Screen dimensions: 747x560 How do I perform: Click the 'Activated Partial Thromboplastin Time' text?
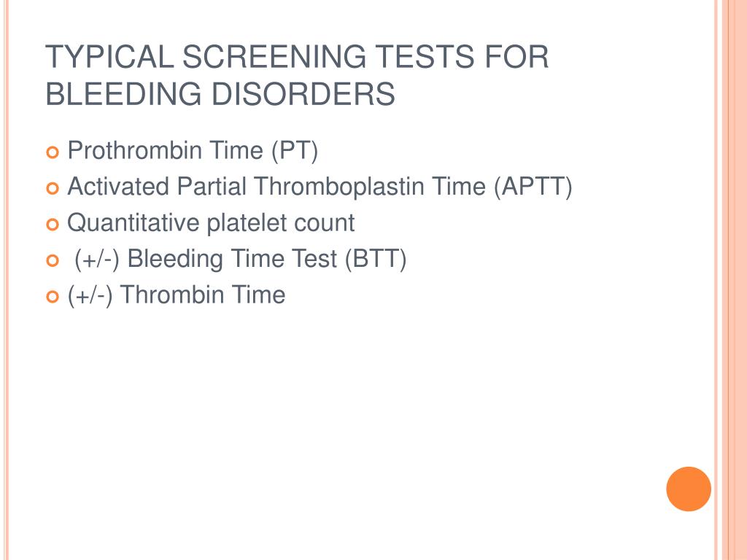pos(276,186)
